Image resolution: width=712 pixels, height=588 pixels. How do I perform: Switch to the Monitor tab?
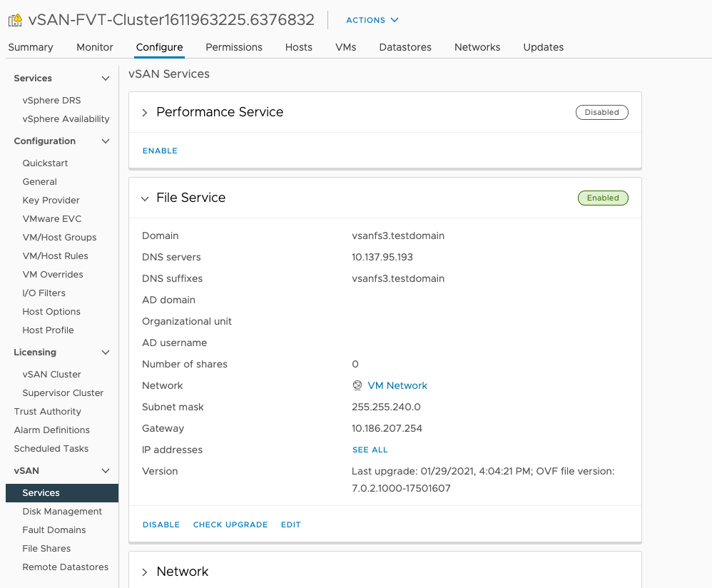[95, 47]
